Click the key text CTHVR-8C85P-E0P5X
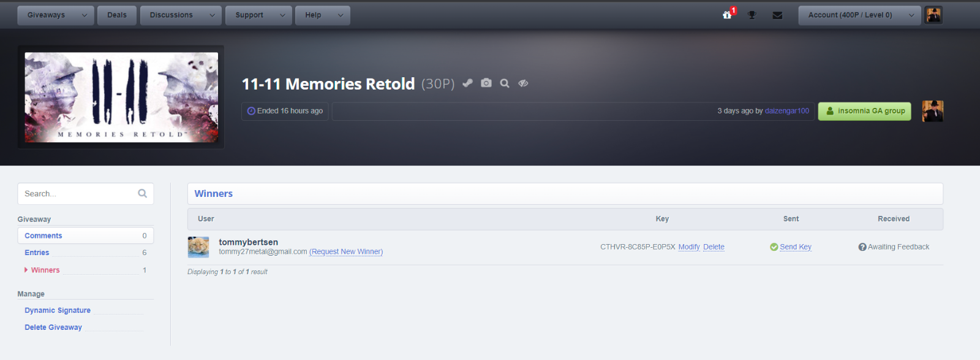This screenshot has width=980, height=360. (638, 247)
